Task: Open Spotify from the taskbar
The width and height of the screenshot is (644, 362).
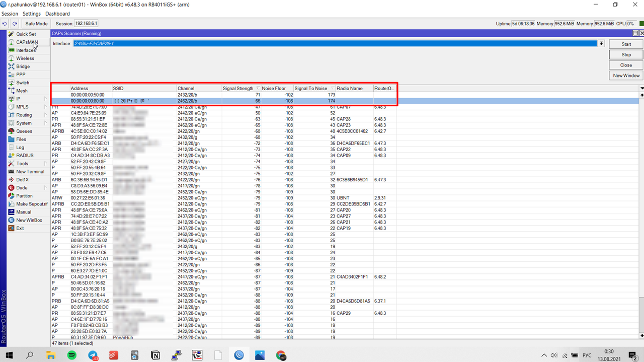Action: point(71,355)
